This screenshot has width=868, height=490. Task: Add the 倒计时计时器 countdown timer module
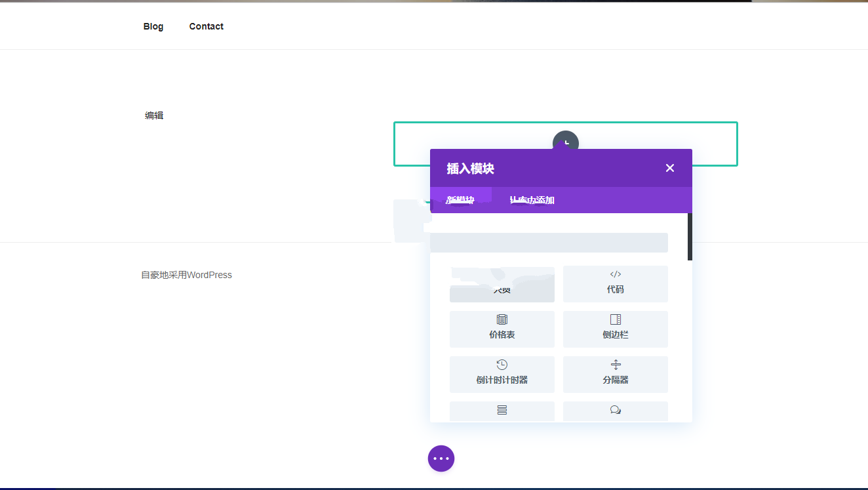(x=502, y=374)
